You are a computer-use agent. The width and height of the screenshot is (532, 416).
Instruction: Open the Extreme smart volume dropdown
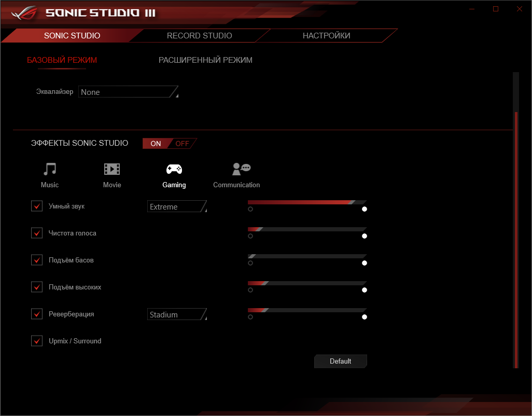[x=177, y=206]
